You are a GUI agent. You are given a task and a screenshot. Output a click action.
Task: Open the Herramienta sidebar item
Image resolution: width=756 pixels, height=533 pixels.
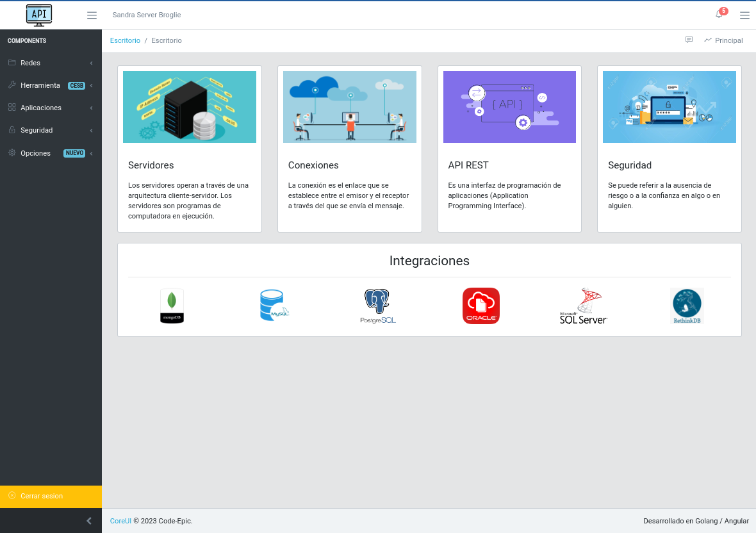tap(51, 85)
